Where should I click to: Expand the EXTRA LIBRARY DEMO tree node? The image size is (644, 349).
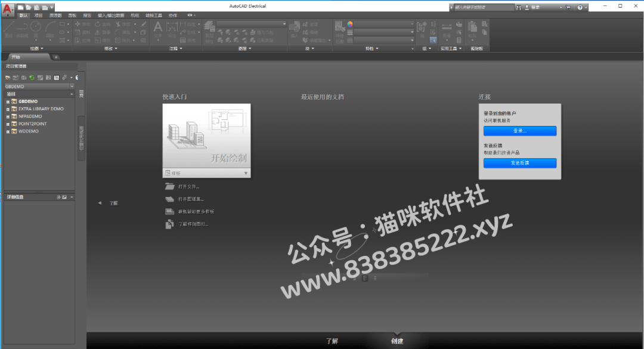pyautogui.click(x=8, y=109)
